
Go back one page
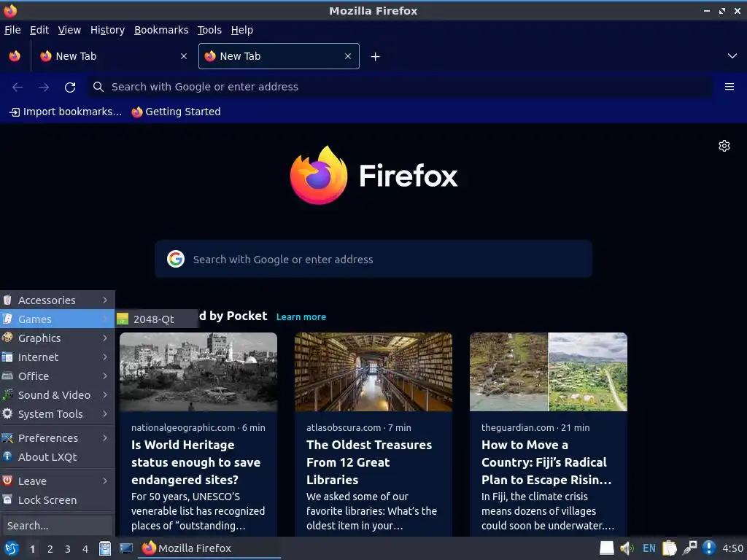tap(18, 87)
